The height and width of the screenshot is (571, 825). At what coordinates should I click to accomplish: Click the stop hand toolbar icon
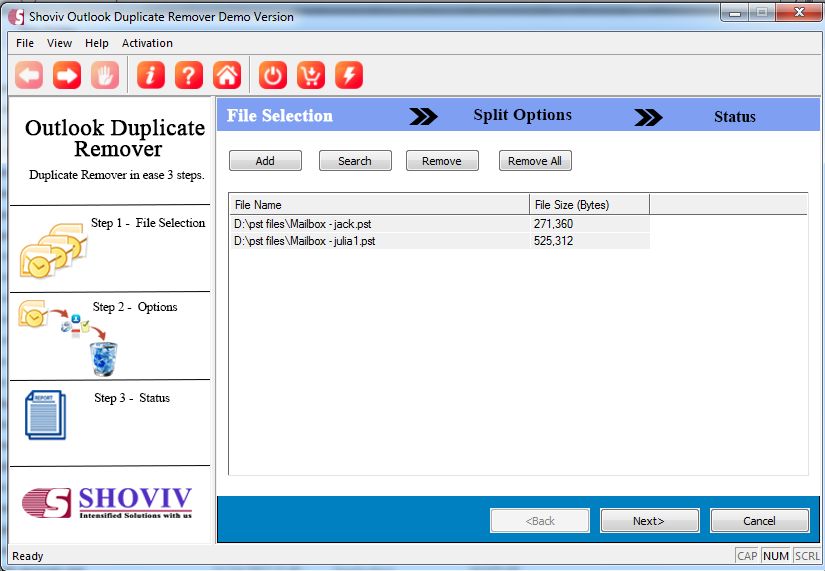105,75
